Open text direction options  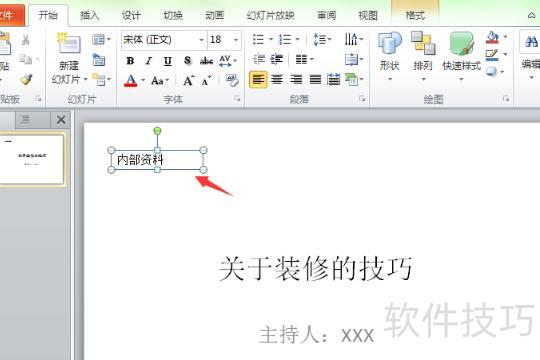coord(351,39)
